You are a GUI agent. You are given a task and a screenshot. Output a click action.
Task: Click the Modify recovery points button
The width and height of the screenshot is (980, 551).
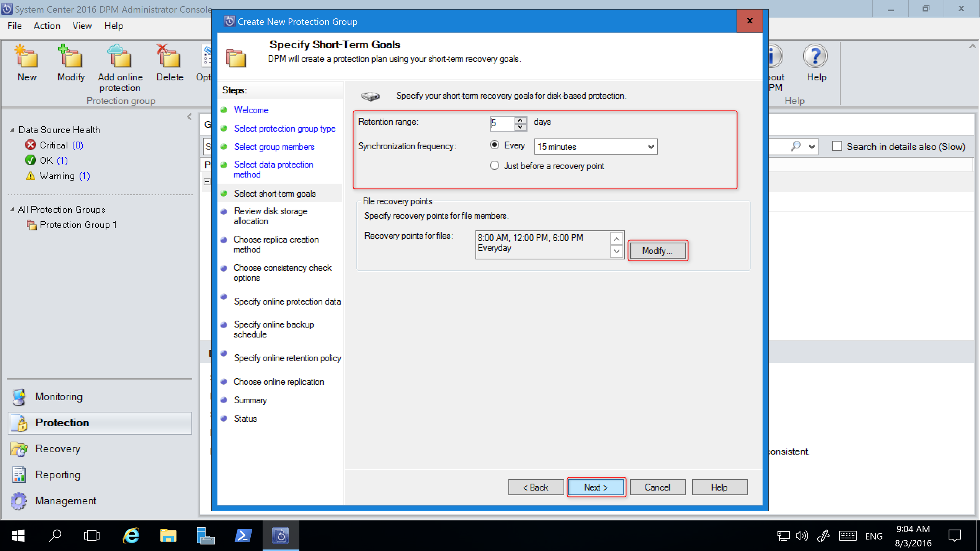tap(658, 250)
